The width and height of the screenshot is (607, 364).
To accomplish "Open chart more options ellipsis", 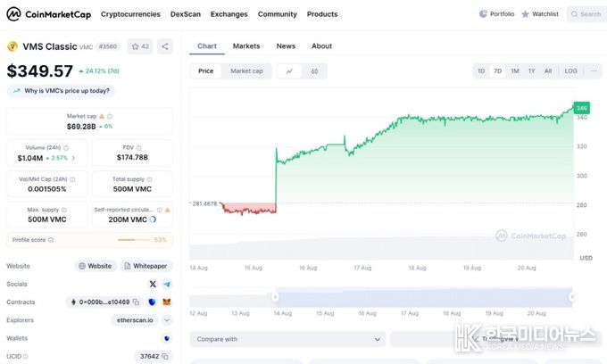I will pos(594,71).
